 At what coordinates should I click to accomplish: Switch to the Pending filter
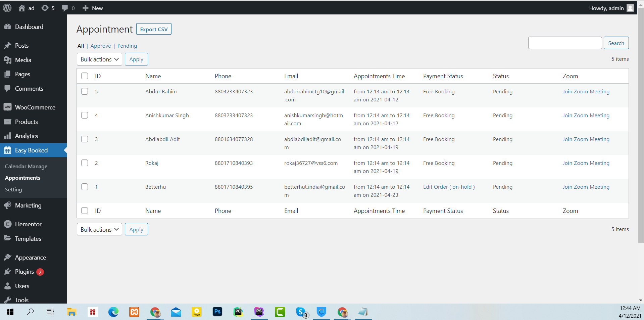127,46
